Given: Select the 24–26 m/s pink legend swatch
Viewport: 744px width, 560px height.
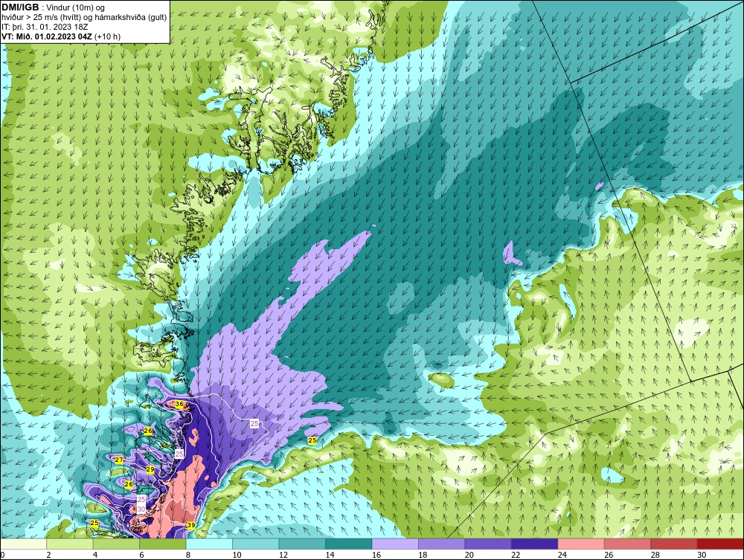Looking at the screenshot, I should (x=581, y=544).
